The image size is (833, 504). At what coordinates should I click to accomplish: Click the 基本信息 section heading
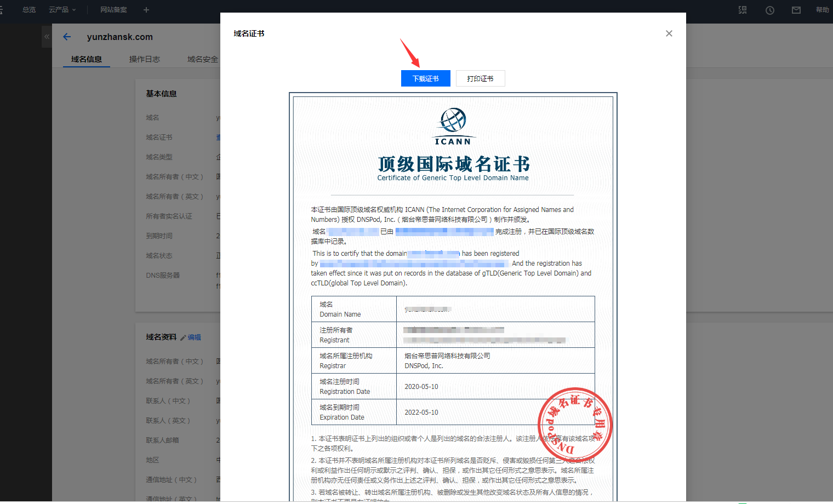161,94
